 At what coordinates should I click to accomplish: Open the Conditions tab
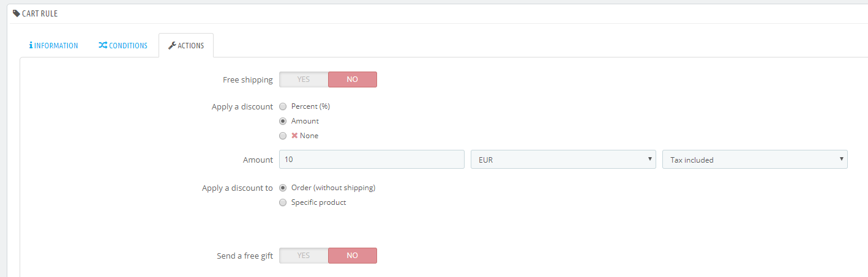click(x=123, y=45)
